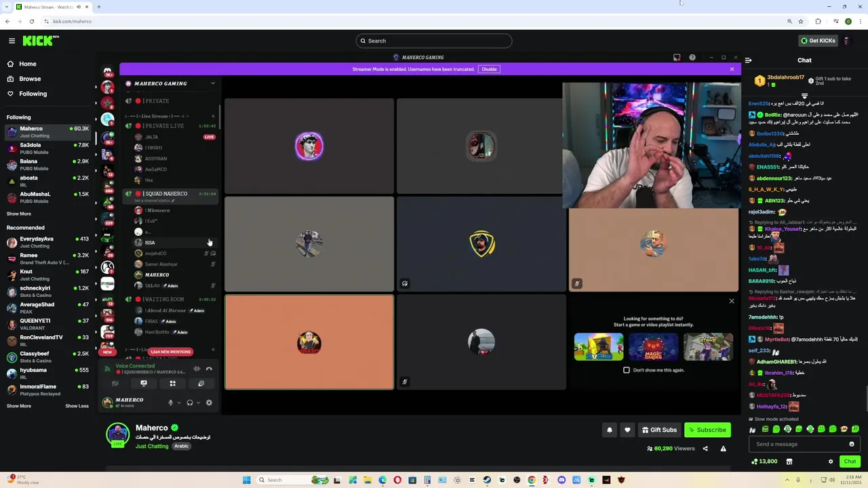
Task: Open microphone input options chevron
Action: click(178, 403)
